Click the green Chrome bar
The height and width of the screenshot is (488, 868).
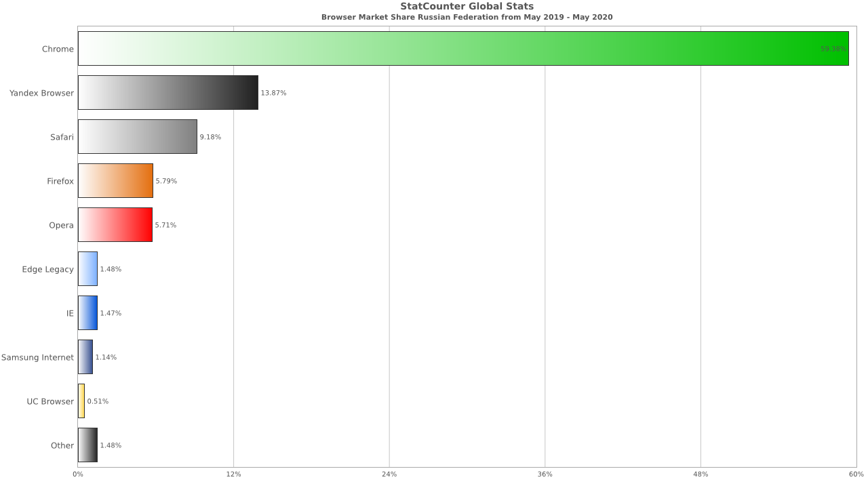463,48
